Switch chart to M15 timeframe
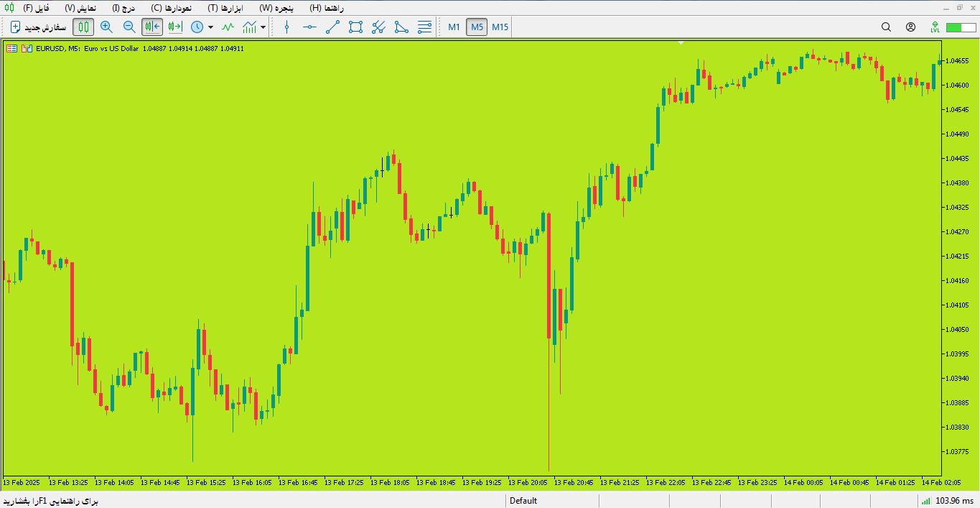The image size is (980, 508). point(500,27)
